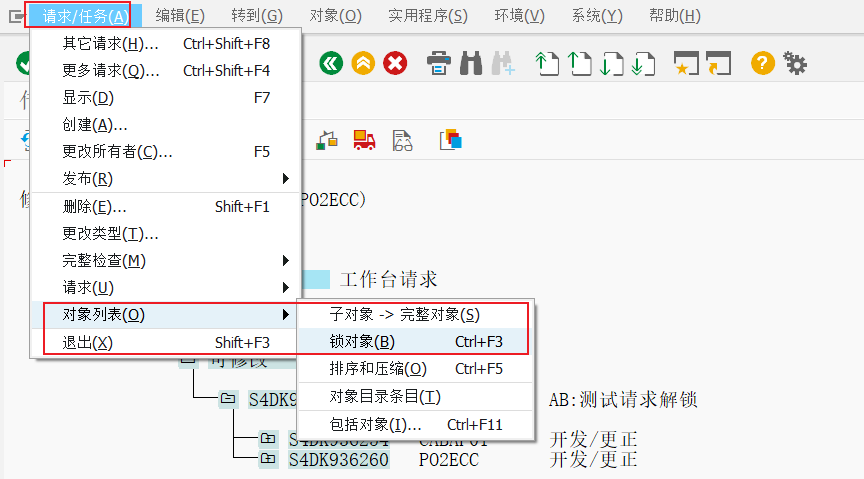Select 对象目录条目(T) submenu item

tap(415, 397)
